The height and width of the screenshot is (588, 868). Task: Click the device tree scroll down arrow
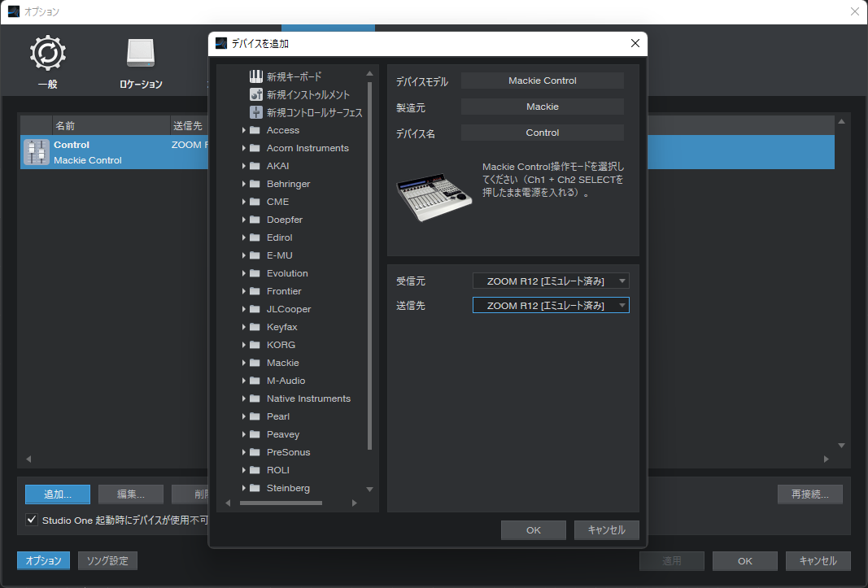point(370,490)
